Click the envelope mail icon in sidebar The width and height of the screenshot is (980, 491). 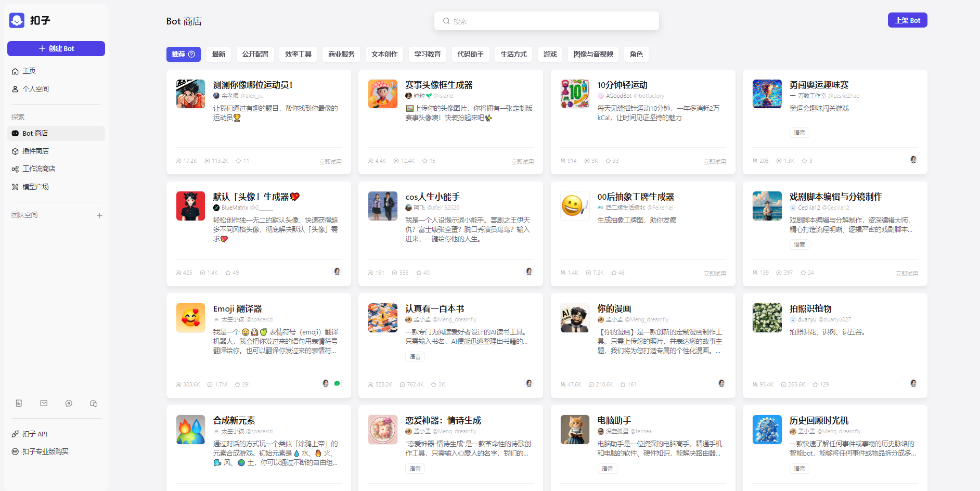coord(44,403)
